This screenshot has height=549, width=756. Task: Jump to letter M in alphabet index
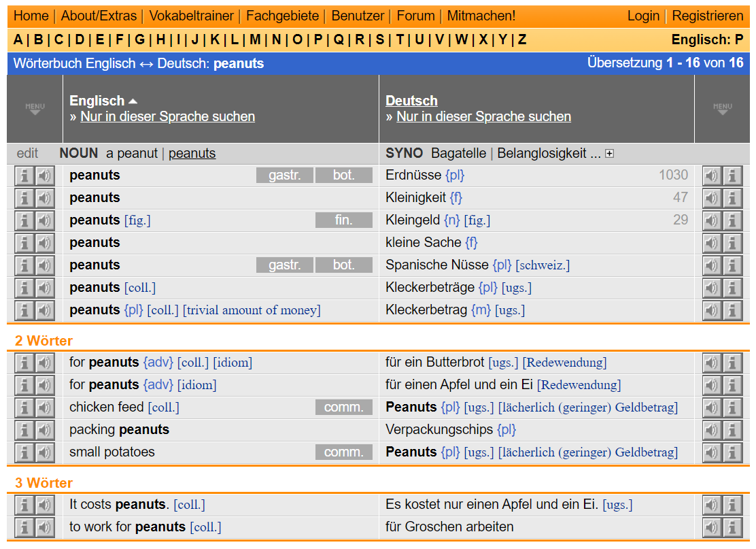click(x=255, y=39)
